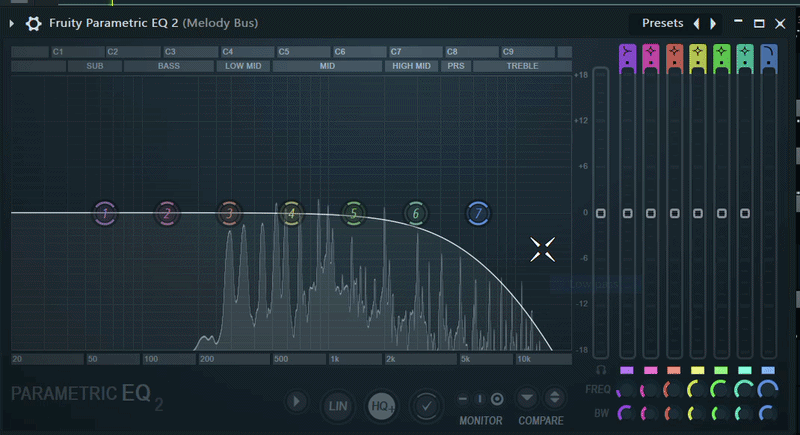800x435 pixels.
Task: Click the purple band 1 BW knob
Action: pos(626,413)
